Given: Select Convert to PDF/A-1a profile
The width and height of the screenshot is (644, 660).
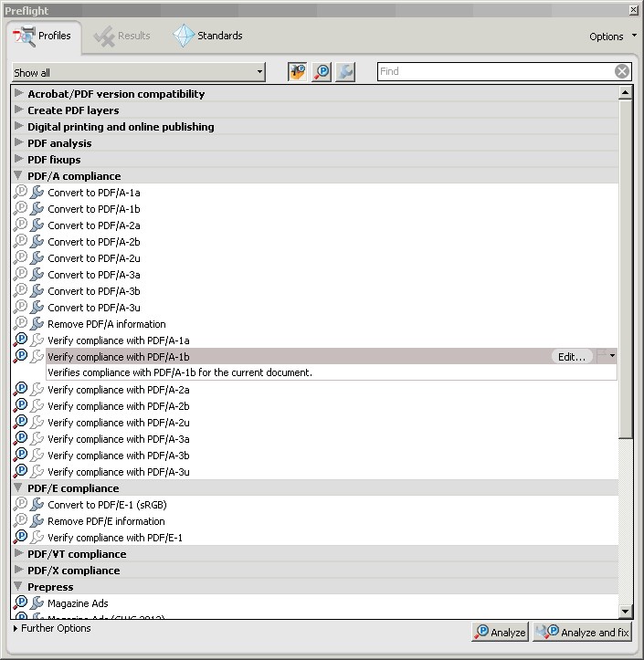Looking at the screenshot, I should [x=94, y=193].
